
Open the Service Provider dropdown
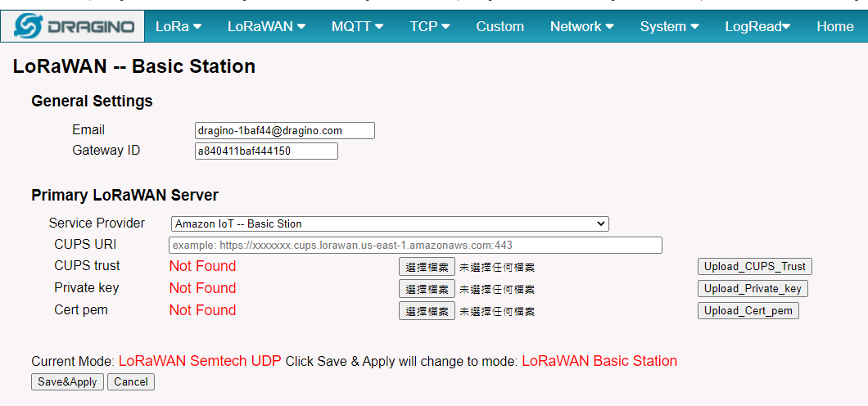[x=390, y=223]
